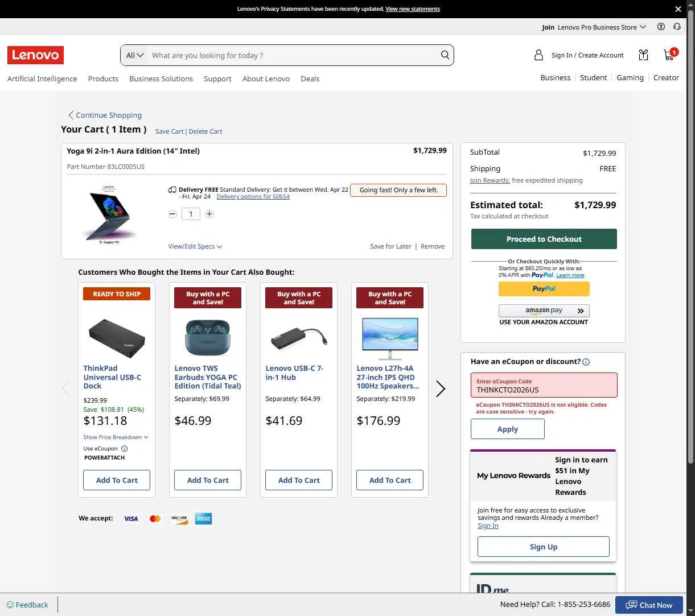
Task: Open Artificial Intelligence menu
Action: pyautogui.click(x=42, y=78)
